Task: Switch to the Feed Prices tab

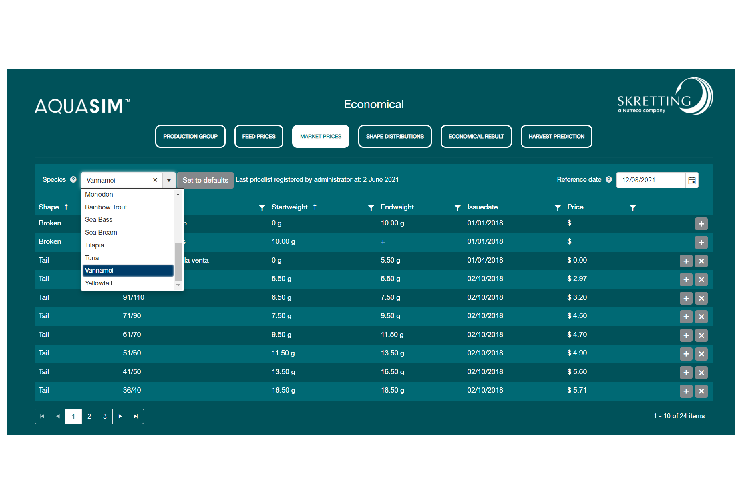Action: click(x=259, y=136)
